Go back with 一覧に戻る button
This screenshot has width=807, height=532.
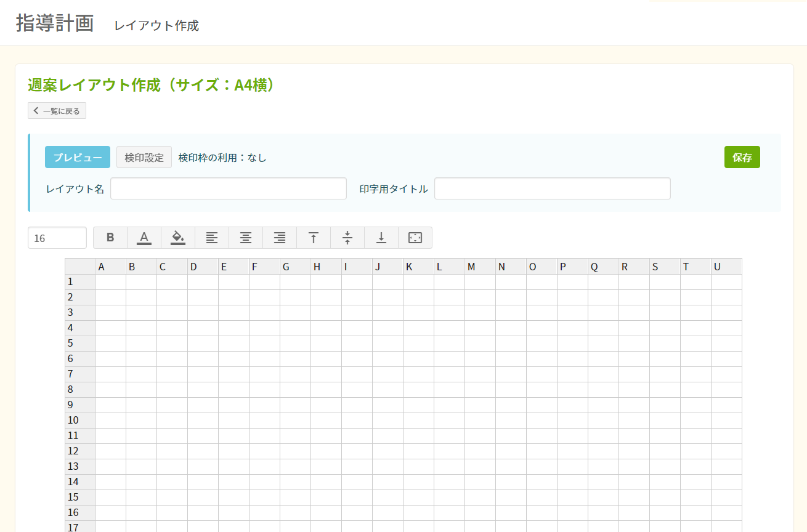point(57,111)
